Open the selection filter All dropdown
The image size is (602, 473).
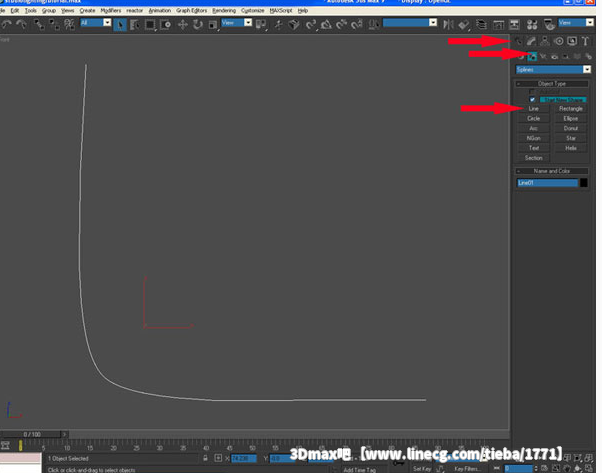click(x=96, y=23)
